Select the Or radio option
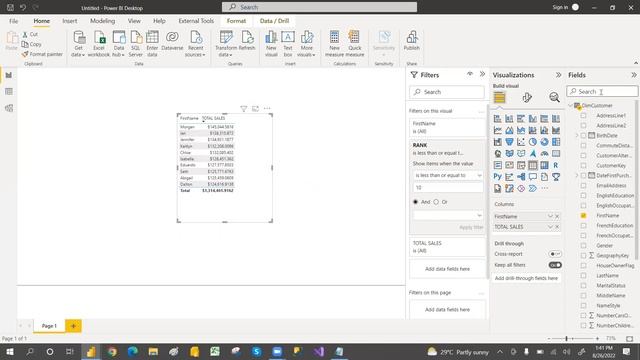Screen dimensions: 640x360 click(436, 202)
